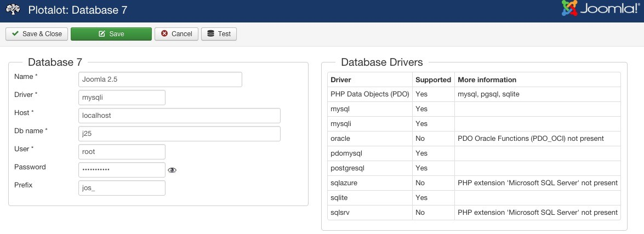Test the database connection
This screenshot has width=644, height=234.
coord(219,34)
